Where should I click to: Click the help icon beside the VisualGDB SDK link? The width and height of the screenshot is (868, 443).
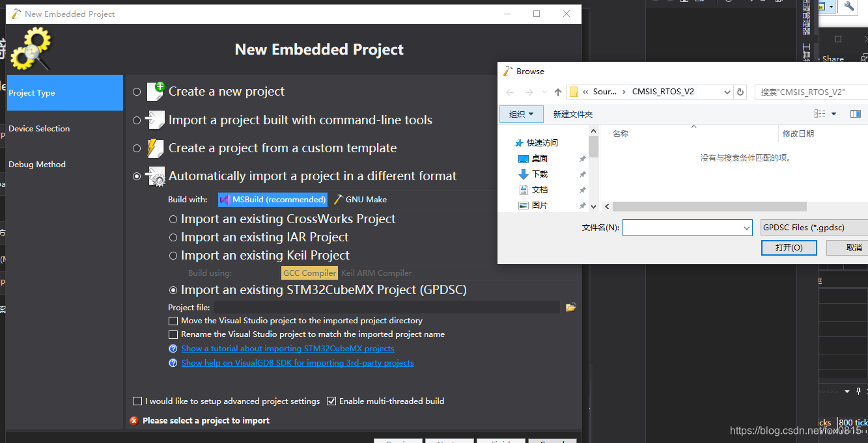[x=173, y=363]
